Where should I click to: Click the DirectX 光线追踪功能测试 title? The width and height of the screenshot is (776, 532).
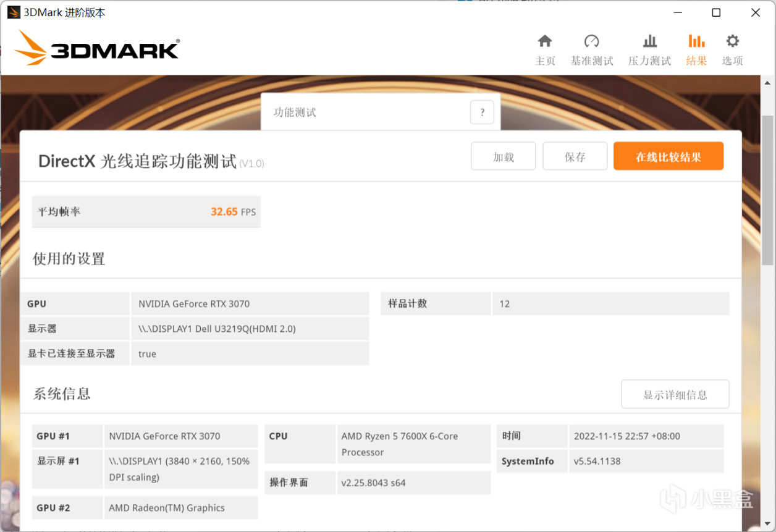[138, 162]
